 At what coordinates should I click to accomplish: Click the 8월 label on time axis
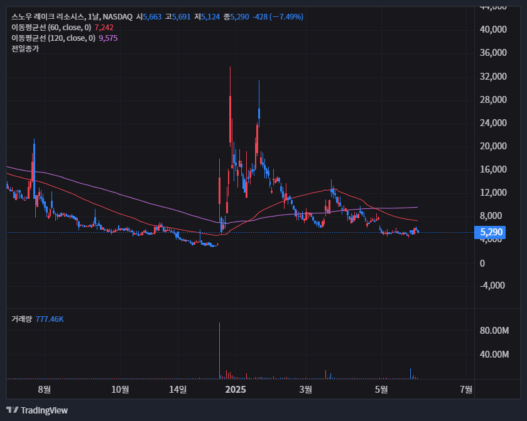pos(44,389)
